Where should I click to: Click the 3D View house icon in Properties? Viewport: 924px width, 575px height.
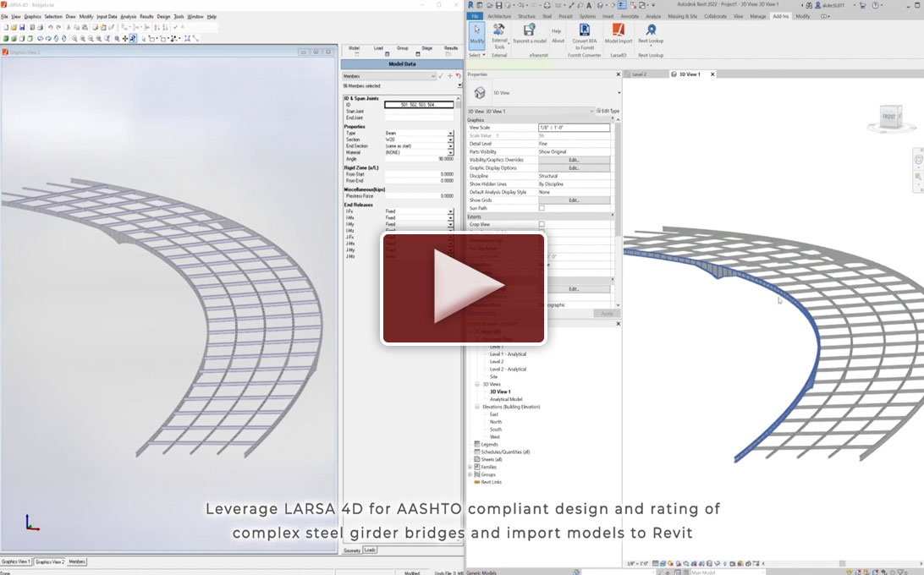click(480, 92)
